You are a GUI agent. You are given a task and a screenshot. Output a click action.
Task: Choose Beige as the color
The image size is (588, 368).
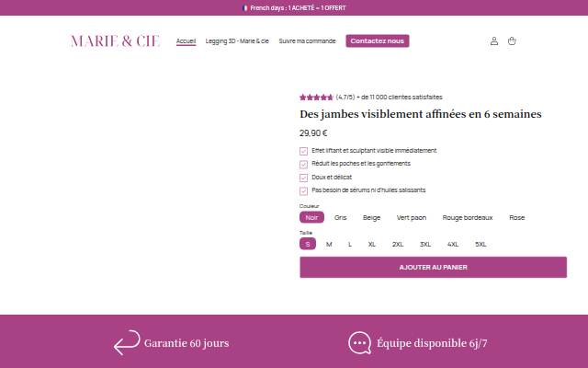(x=371, y=217)
